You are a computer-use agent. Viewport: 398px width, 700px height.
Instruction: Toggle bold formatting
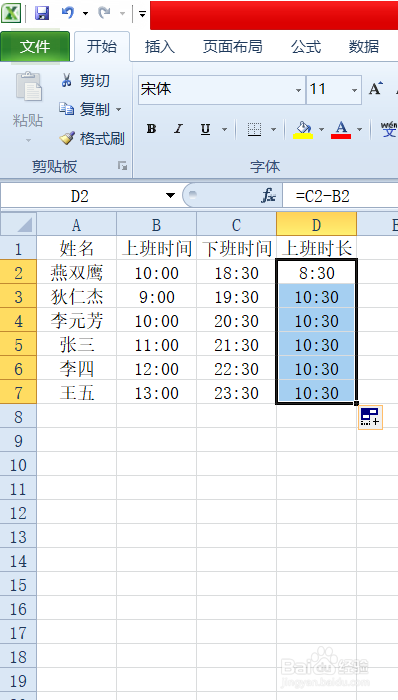[152, 129]
